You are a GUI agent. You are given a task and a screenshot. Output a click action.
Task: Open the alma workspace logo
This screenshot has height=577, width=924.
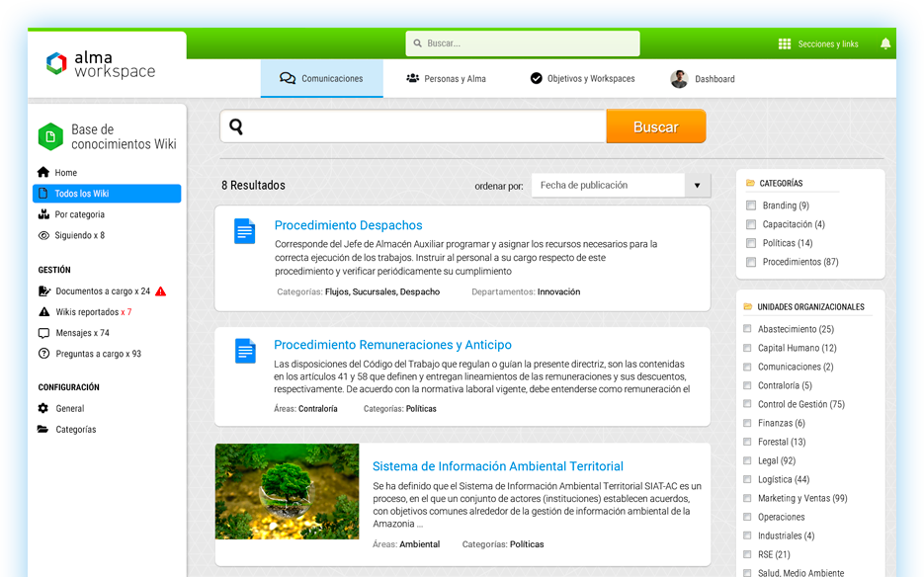[100, 64]
